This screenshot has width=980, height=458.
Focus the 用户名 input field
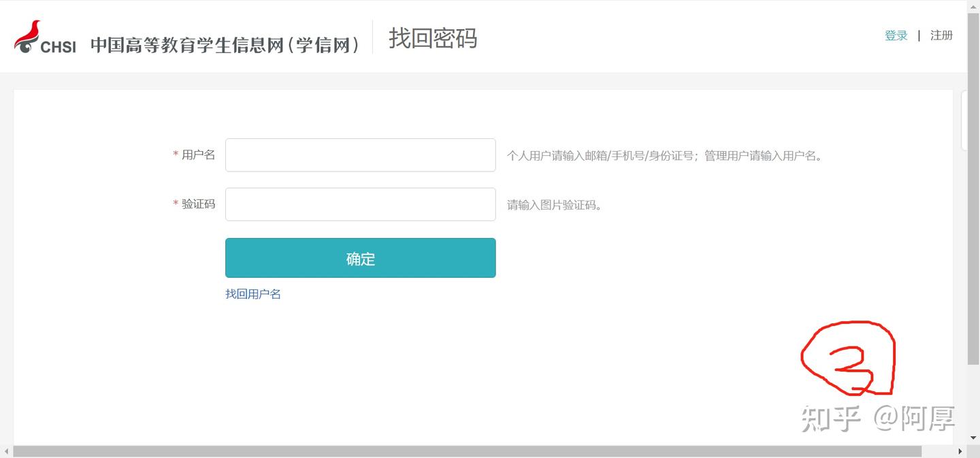click(x=360, y=155)
